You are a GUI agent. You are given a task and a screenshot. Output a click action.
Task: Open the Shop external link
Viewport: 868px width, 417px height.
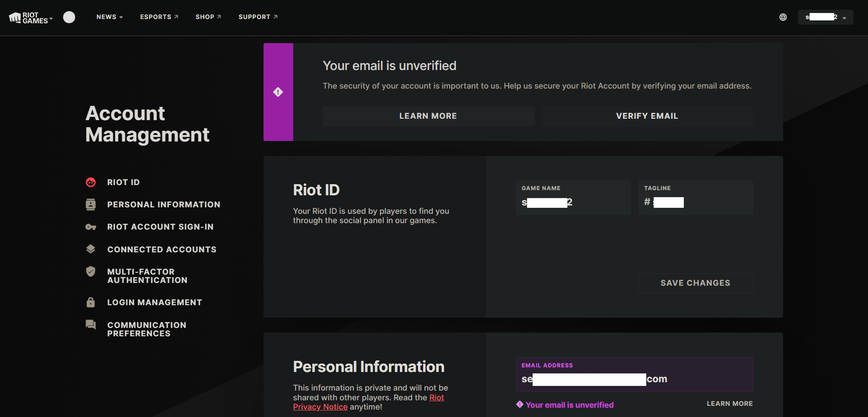(x=208, y=17)
